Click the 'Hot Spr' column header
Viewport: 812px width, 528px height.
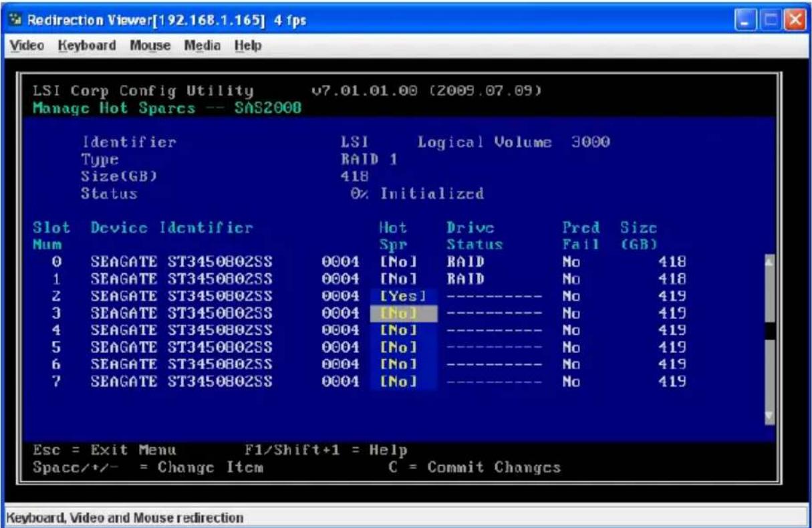[394, 236]
